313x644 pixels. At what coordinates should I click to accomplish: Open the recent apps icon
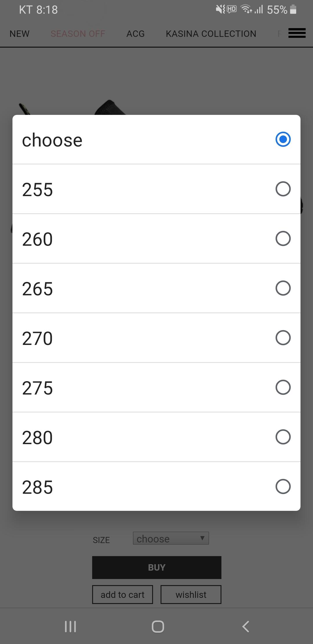pyautogui.click(x=70, y=626)
